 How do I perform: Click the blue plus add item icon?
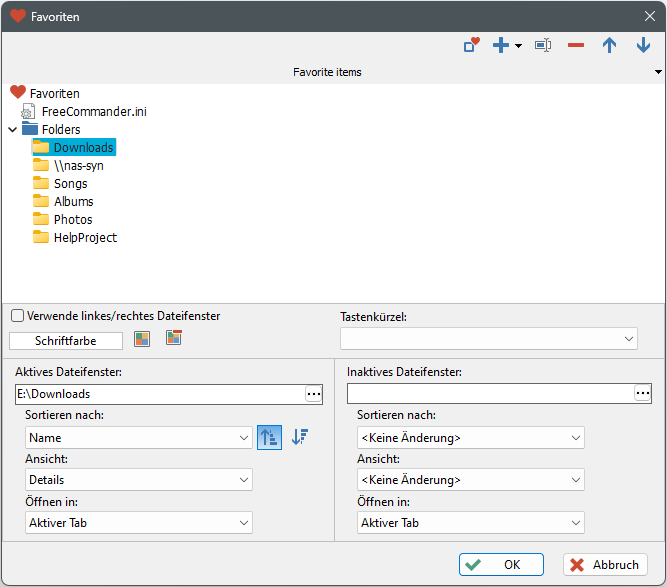coord(502,46)
